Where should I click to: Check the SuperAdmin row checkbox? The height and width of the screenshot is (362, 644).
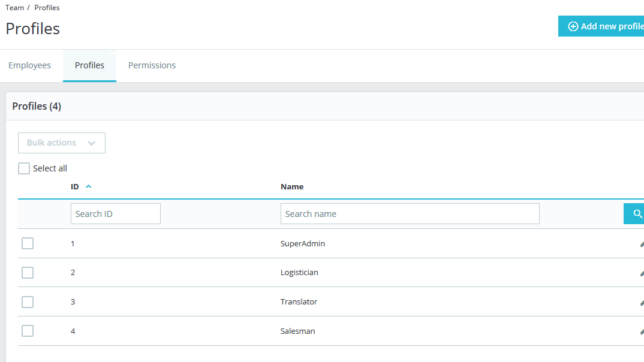click(28, 243)
